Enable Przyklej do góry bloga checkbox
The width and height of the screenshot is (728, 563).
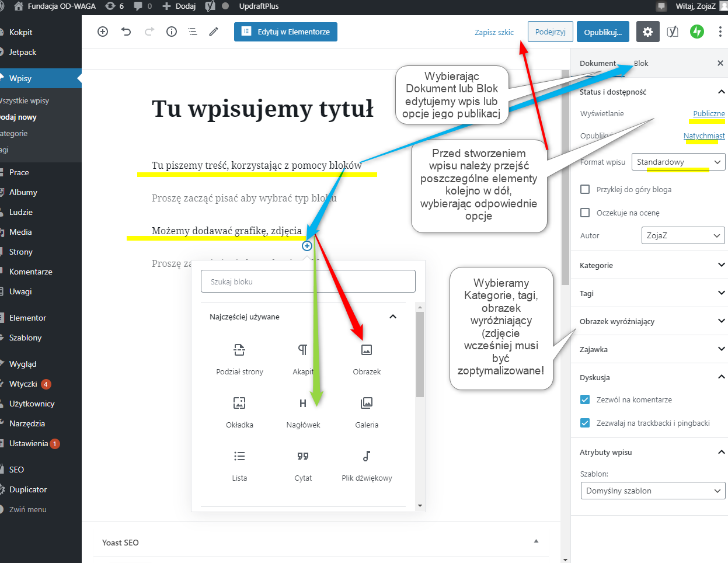[x=585, y=189]
